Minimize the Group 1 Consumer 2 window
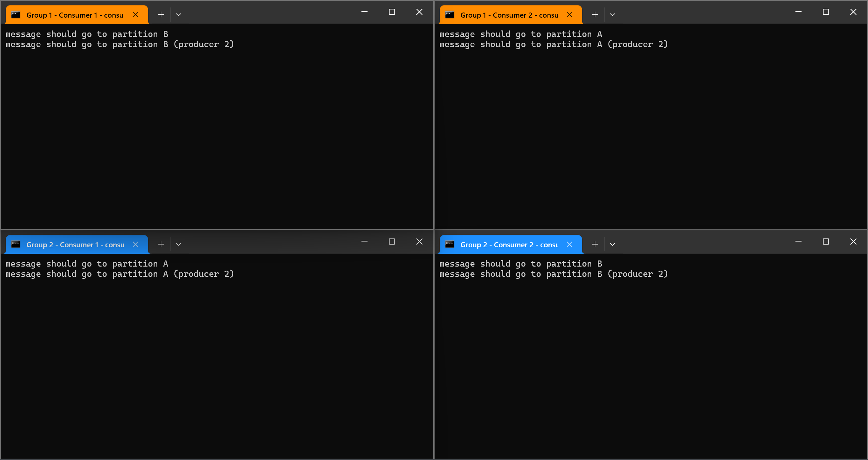The width and height of the screenshot is (868, 460). (x=798, y=12)
